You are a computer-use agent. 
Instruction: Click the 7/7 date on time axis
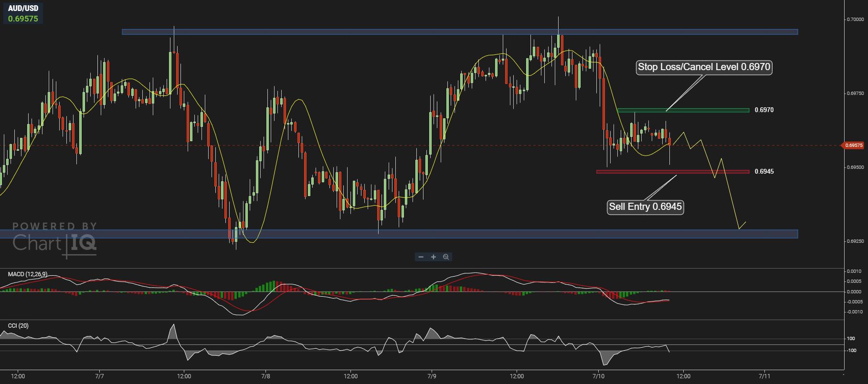point(99,376)
